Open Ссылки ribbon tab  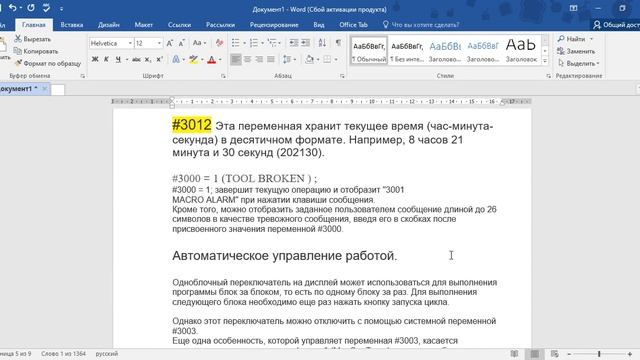179,25
